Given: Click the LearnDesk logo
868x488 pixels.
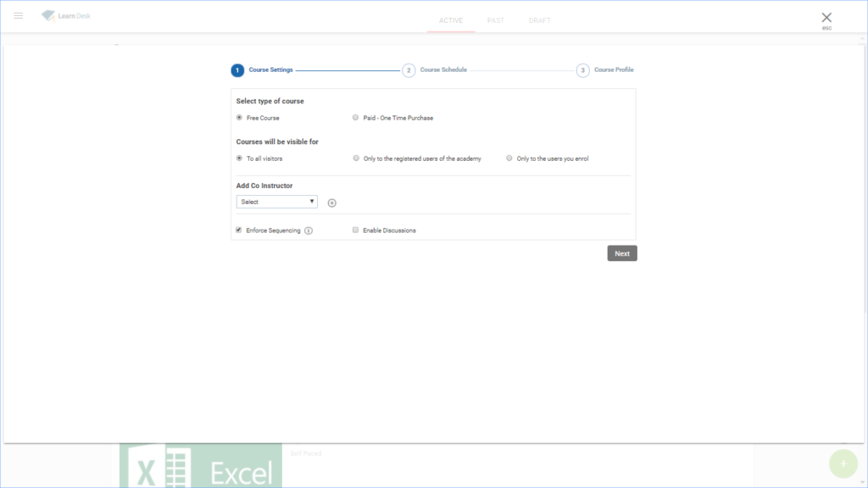Looking at the screenshot, I should pyautogui.click(x=66, y=16).
